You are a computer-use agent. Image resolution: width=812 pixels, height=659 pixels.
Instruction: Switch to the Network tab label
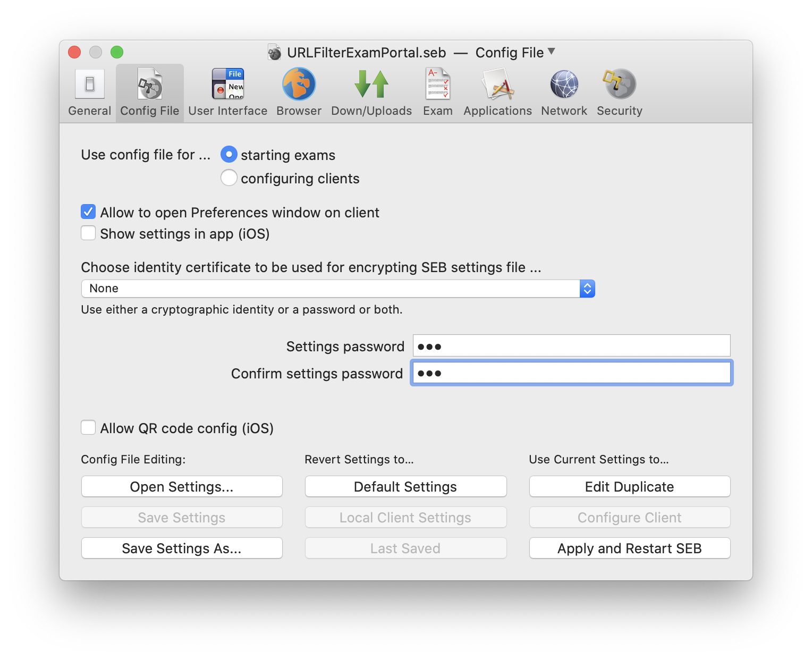(x=564, y=111)
